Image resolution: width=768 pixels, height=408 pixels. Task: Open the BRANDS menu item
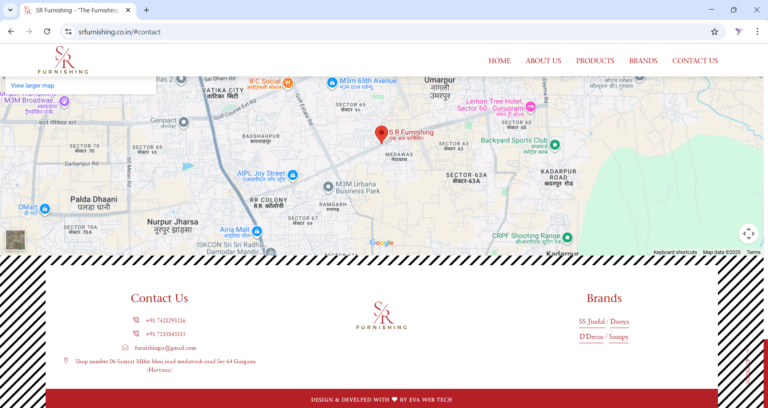643,61
